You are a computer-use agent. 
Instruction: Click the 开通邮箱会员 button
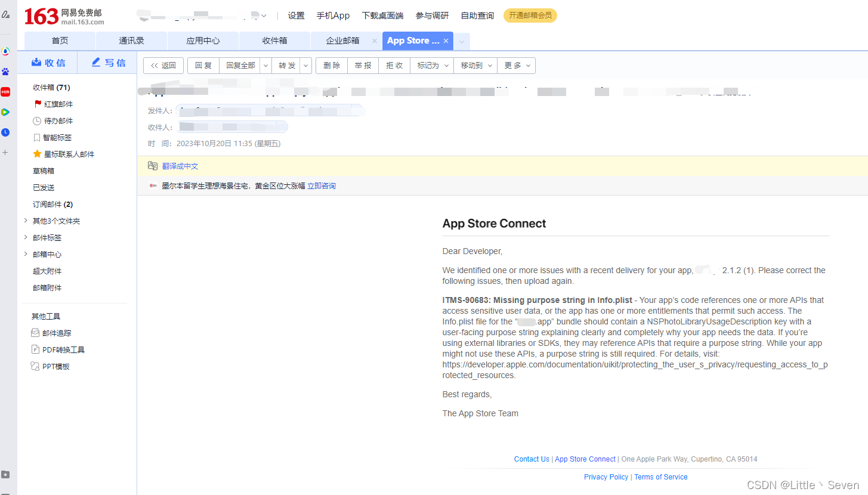[530, 16]
